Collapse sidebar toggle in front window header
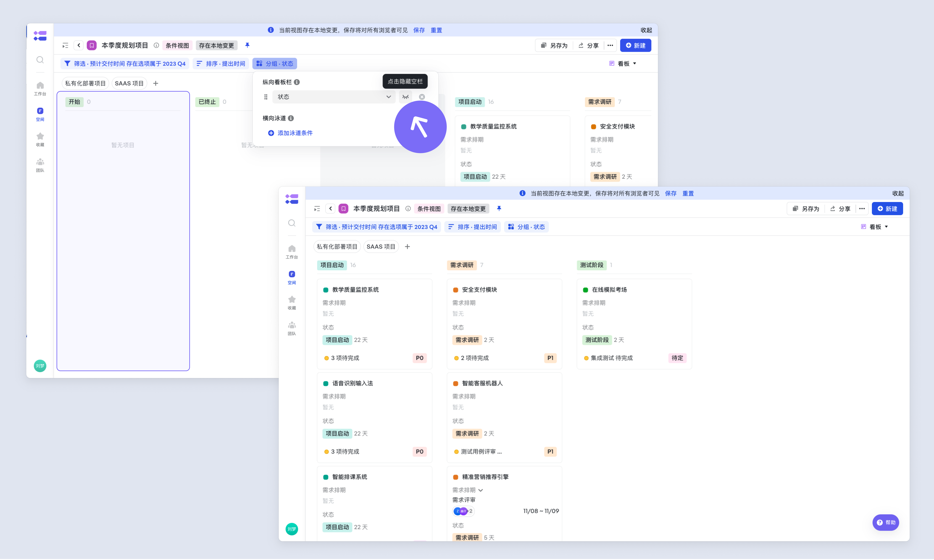934x560 pixels. [317, 209]
